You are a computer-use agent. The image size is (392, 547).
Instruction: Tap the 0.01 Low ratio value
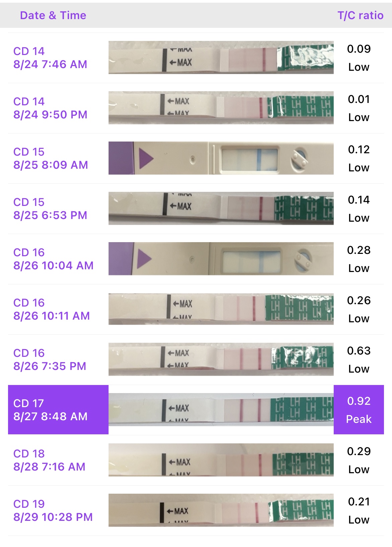(x=358, y=108)
